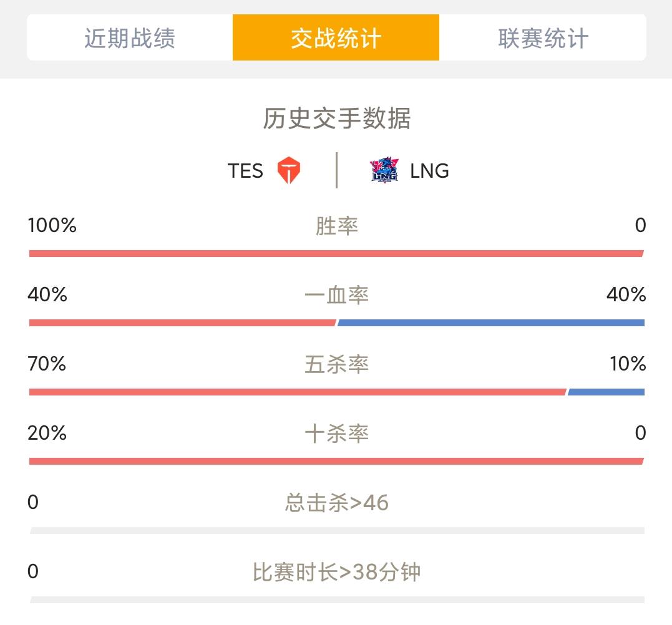This screenshot has height=625, width=672.
Task: Click the blue LNG 一血率 bar segment
Action: coord(491,323)
